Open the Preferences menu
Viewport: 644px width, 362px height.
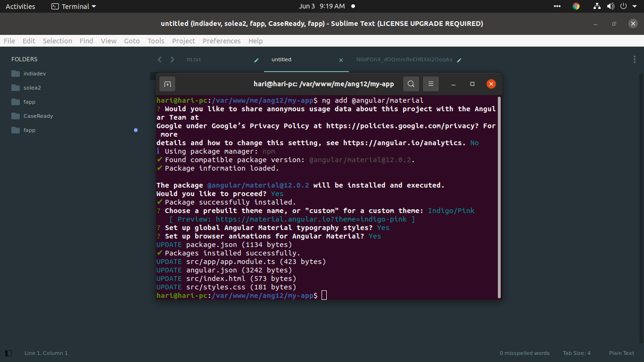coord(222,41)
